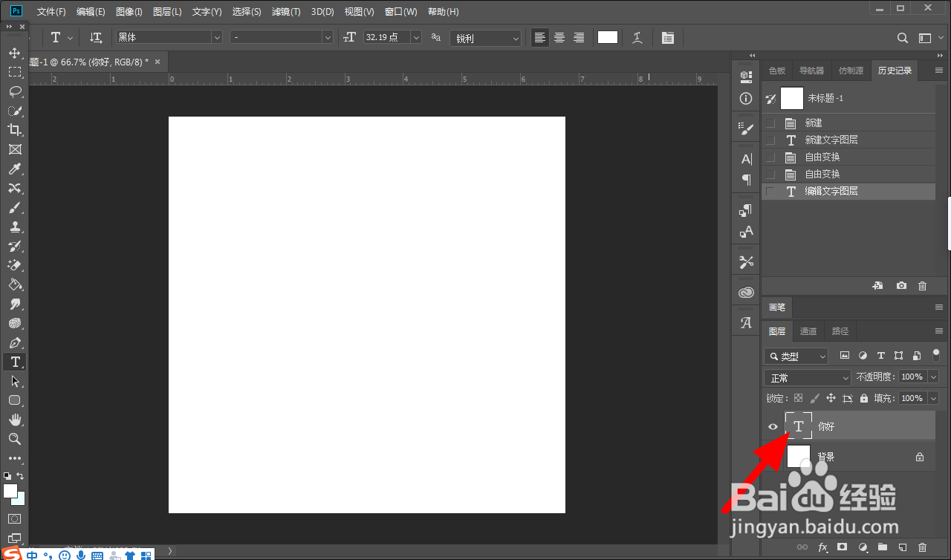Screen dimensions: 951x560
Task: Select the Eraser tool
Action: [x=14, y=265]
